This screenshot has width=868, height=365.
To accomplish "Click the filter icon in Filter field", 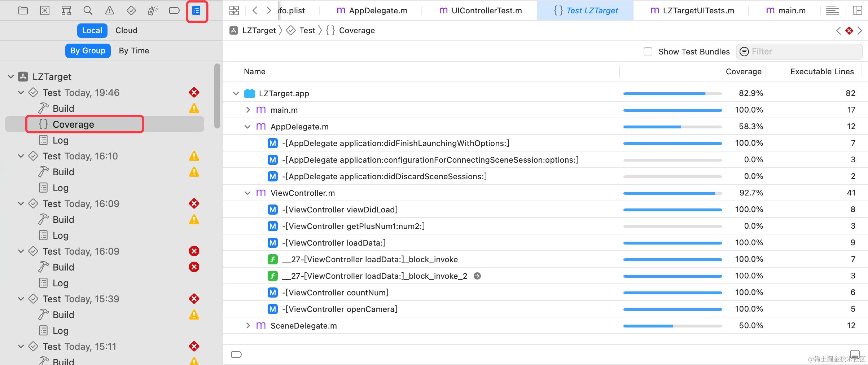I will tap(744, 52).
